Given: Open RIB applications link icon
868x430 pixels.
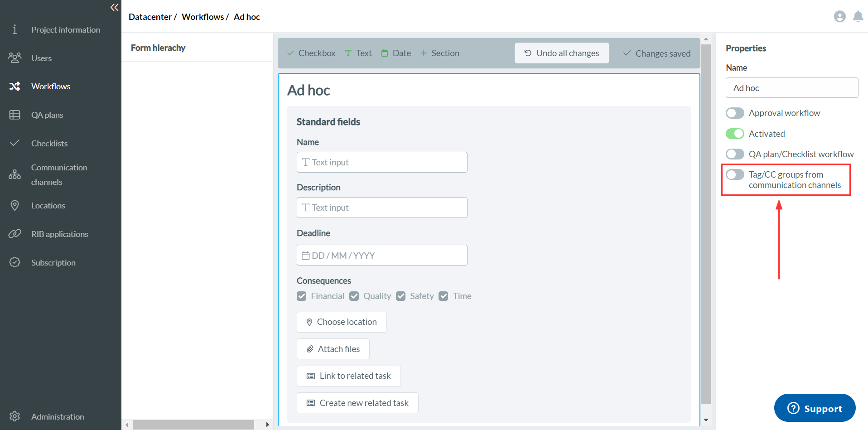Looking at the screenshot, I should coord(14,234).
